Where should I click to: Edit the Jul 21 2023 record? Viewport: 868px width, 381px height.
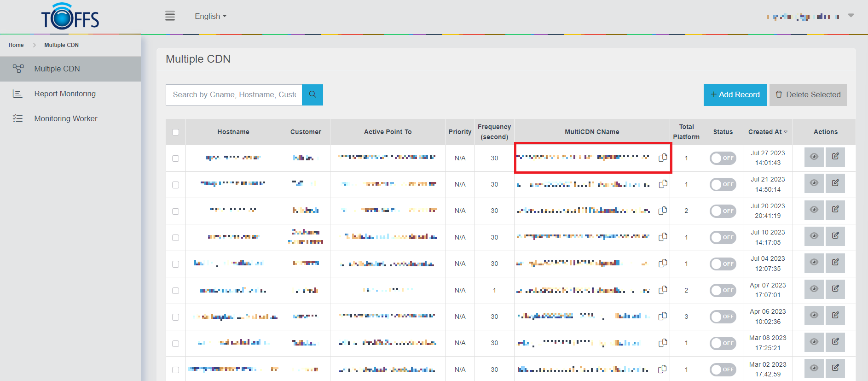tap(835, 183)
